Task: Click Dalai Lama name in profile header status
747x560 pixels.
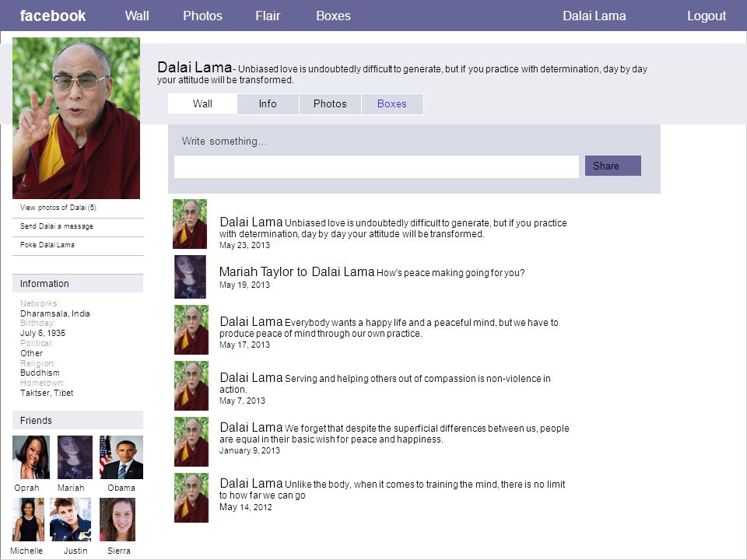Action: click(x=195, y=67)
